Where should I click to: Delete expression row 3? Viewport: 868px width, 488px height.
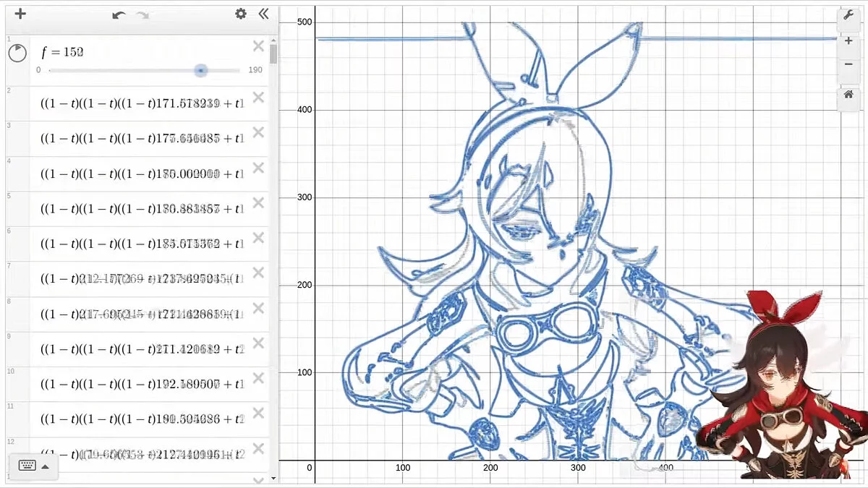coord(258,132)
